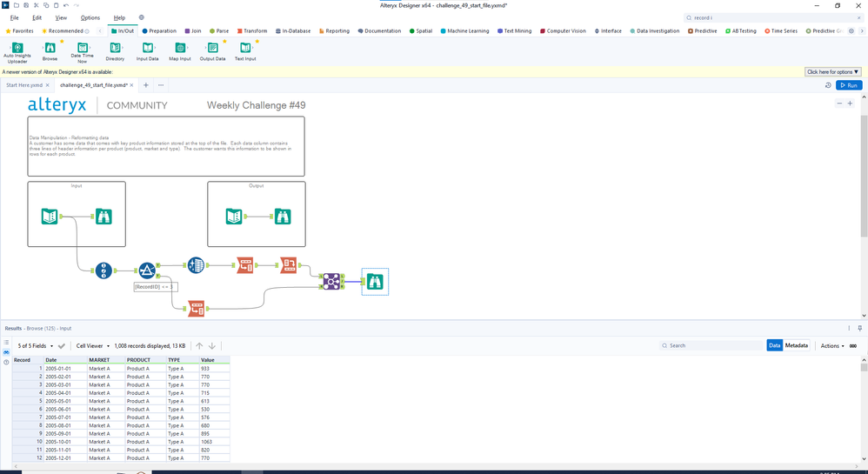Switch to the Preparation tool category
Screen dimensions: 868x474
pyautogui.click(x=159, y=31)
